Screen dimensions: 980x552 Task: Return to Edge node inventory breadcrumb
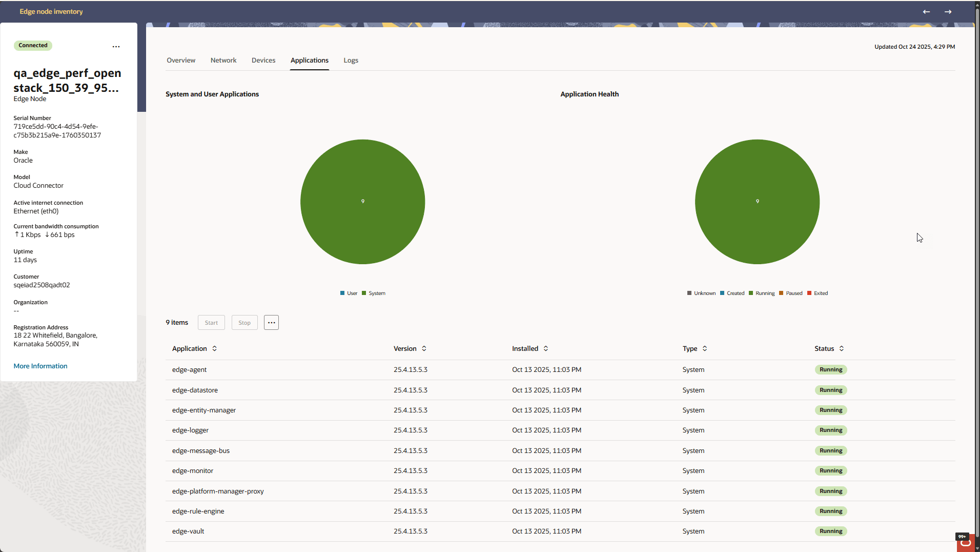tap(51, 11)
